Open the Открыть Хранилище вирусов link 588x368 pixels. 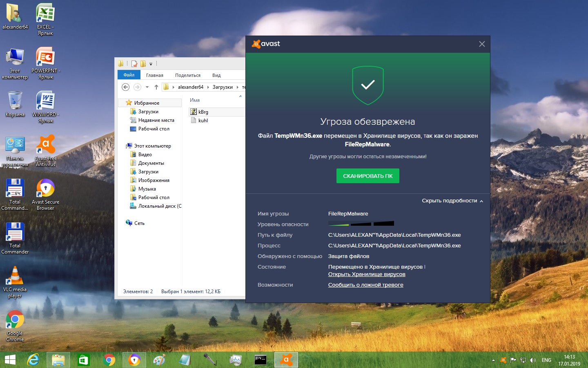tap(367, 274)
